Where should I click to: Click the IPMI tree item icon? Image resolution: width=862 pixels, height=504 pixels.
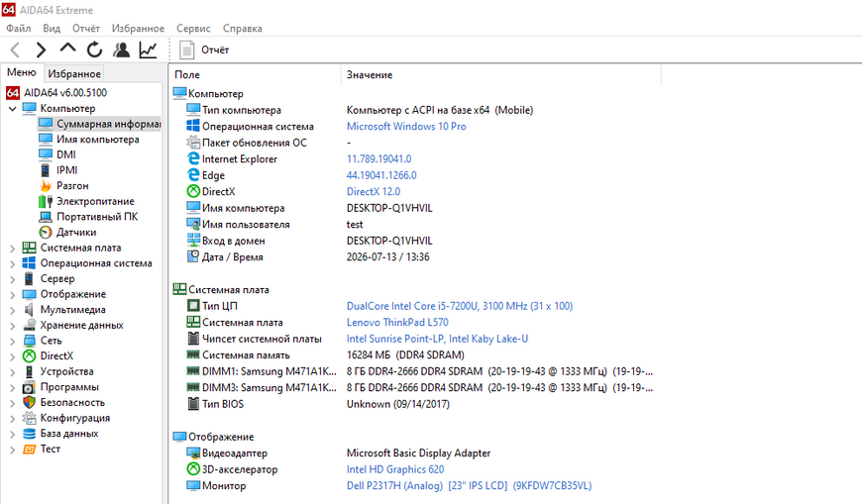coord(46,170)
